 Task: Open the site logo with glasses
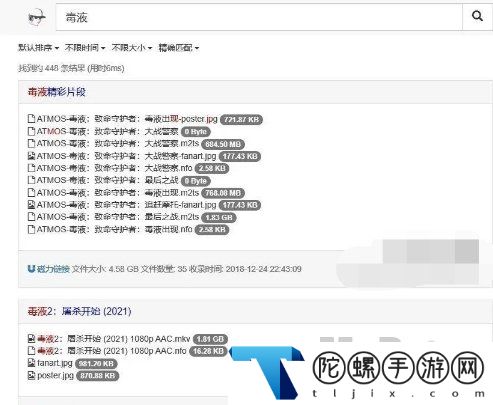[36, 17]
